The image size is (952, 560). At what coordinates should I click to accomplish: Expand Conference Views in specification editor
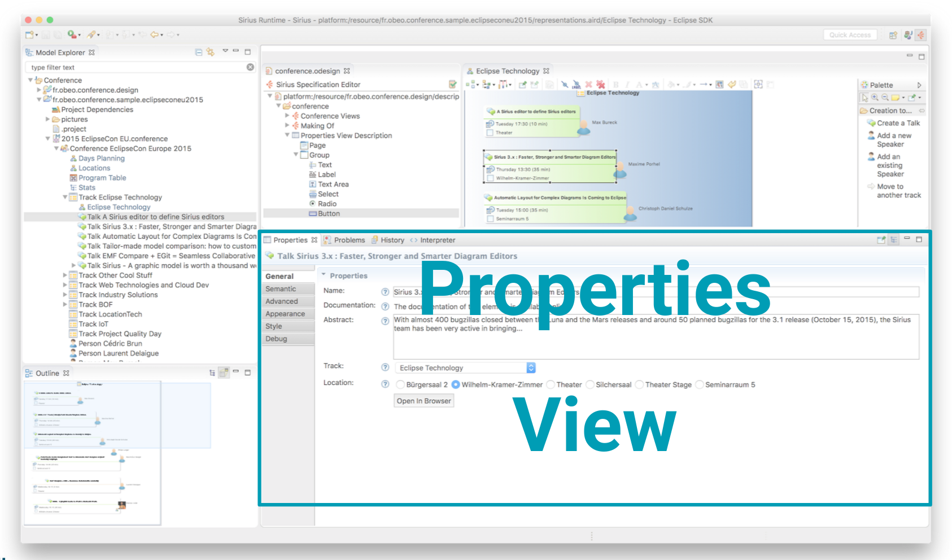tap(287, 116)
